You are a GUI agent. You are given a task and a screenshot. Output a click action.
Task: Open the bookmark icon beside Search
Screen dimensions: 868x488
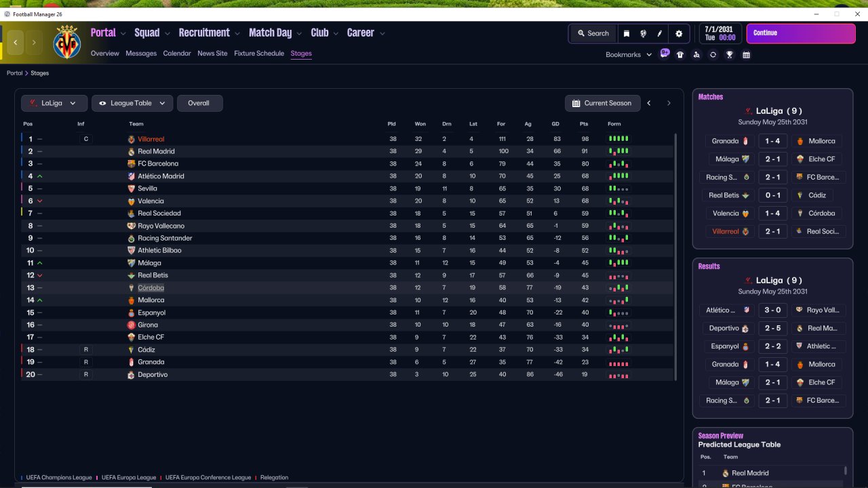(627, 33)
